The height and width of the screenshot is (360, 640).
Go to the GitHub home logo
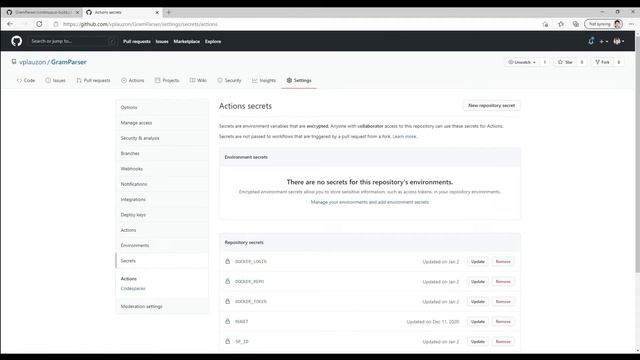click(x=17, y=41)
